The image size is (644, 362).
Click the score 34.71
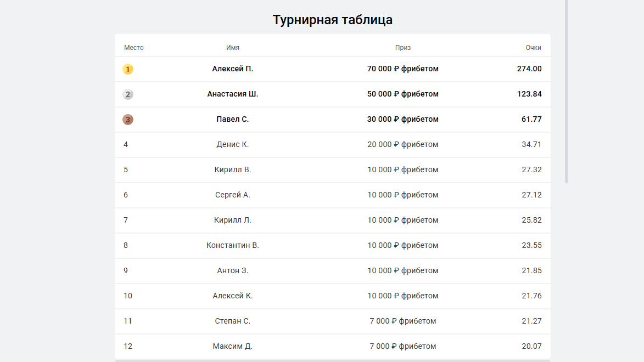[531, 144]
